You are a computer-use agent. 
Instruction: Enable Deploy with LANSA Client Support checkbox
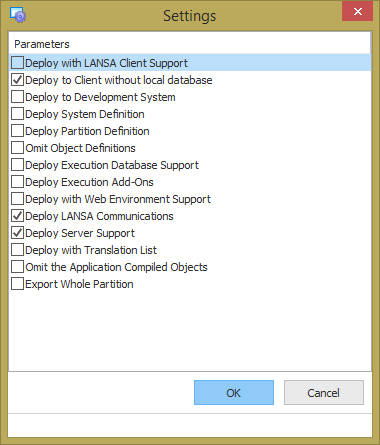click(17, 62)
